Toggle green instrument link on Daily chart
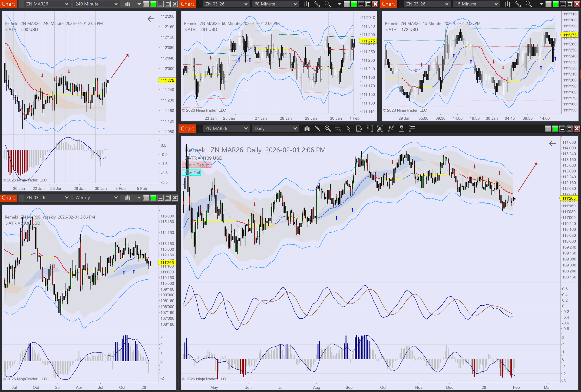Image resolution: width=581 pixels, height=392 pixels. click(x=555, y=129)
